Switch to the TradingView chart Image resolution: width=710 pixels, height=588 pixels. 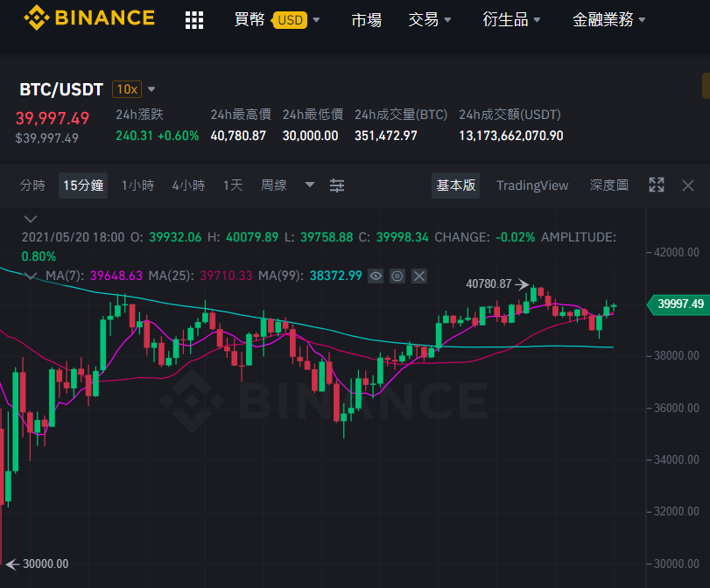[532, 185]
